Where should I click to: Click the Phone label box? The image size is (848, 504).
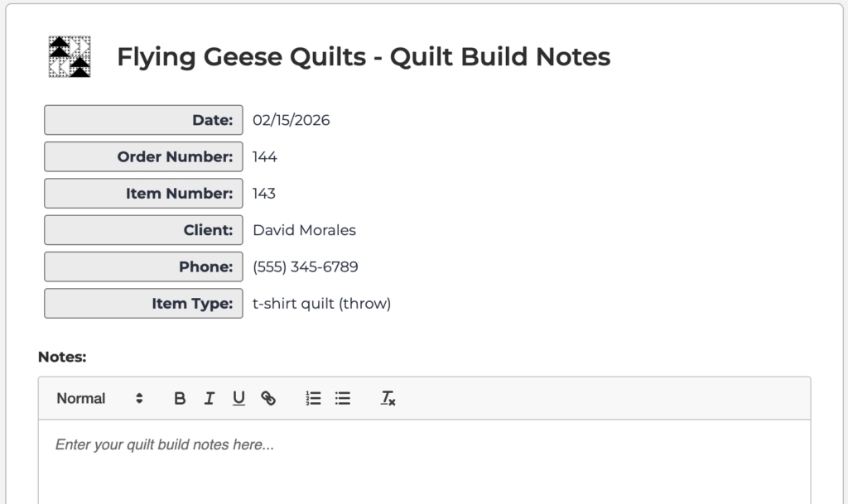point(143,266)
